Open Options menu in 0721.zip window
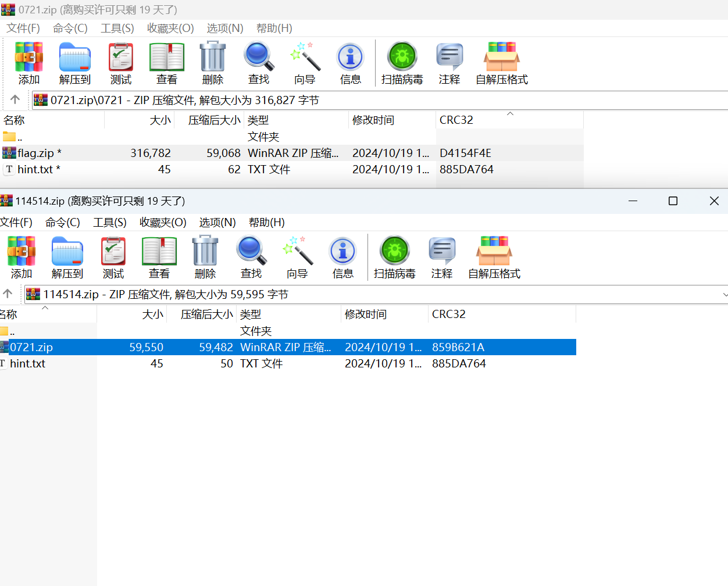This screenshot has width=728, height=586. point(225,28)
